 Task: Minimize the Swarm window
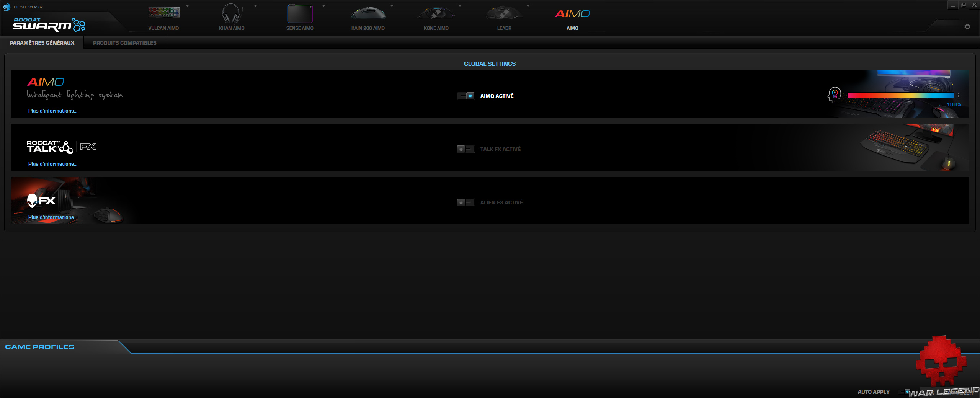(x=953, y=5)
